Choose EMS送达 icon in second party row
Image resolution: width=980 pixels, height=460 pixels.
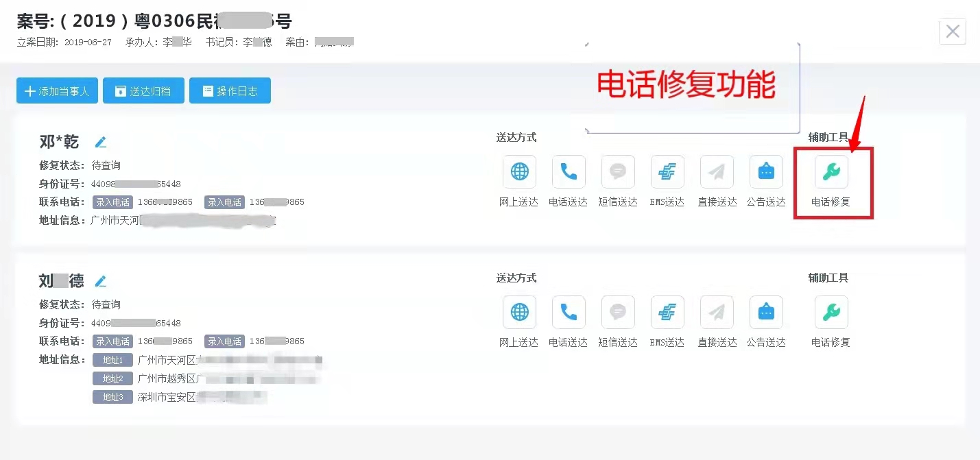667,312
